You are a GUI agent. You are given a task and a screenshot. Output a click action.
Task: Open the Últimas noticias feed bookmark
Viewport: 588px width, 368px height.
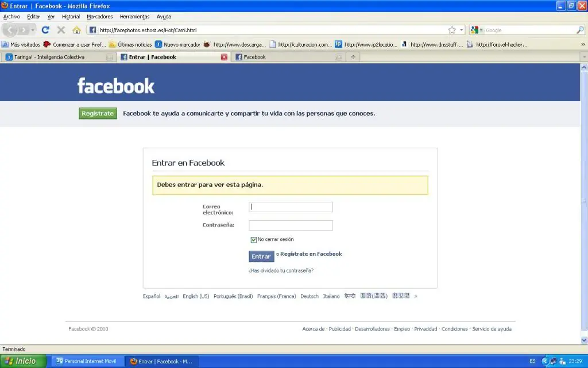[x=130, y=44]
